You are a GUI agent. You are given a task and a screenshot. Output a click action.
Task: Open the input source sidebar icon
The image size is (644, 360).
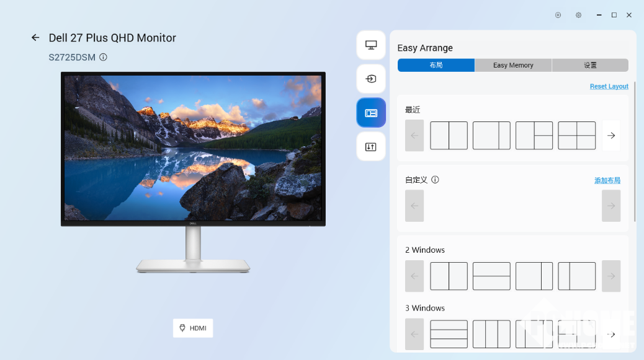(x=371, y=79)
